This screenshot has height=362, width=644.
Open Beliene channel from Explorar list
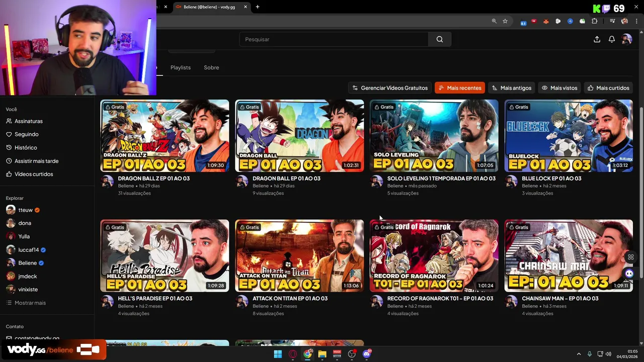pyautogui.click(x=25, y=263)
